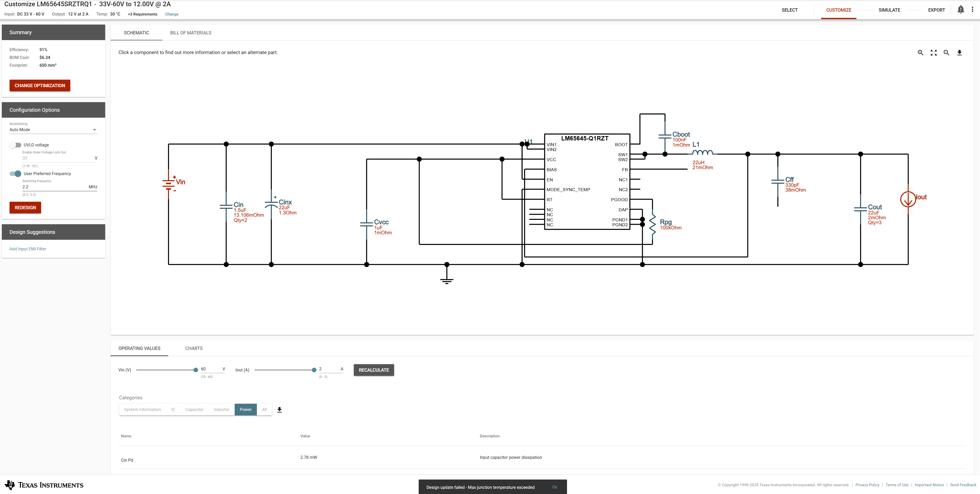Select the Cboot capacitor component
The width and height of the screenshot is (980, 494).
pos(665,136)
